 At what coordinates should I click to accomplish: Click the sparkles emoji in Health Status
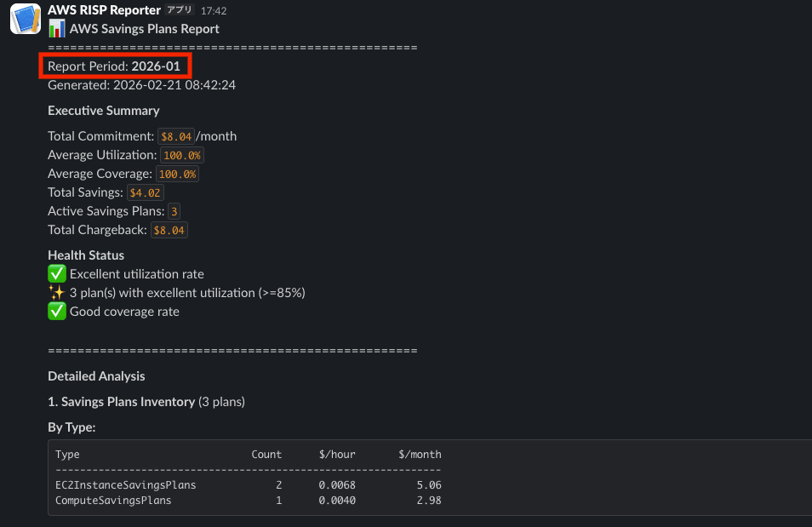(57, 293)
